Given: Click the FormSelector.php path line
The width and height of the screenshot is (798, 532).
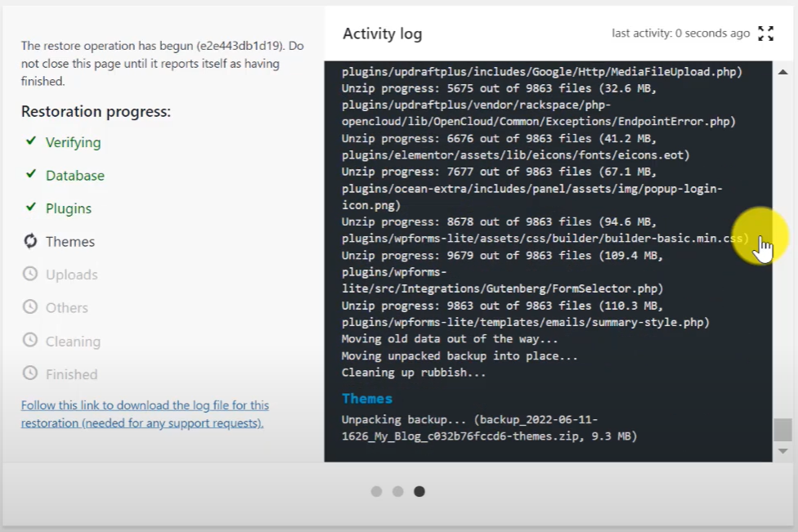Looking at the screenshot, I should tap(502, 289).
